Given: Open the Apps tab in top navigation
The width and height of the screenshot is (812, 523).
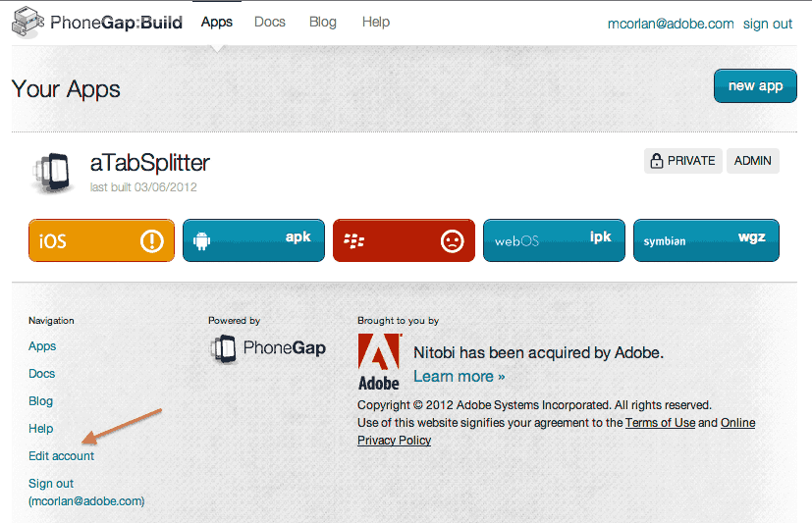Looking at the screenshot, I should 216,22.
